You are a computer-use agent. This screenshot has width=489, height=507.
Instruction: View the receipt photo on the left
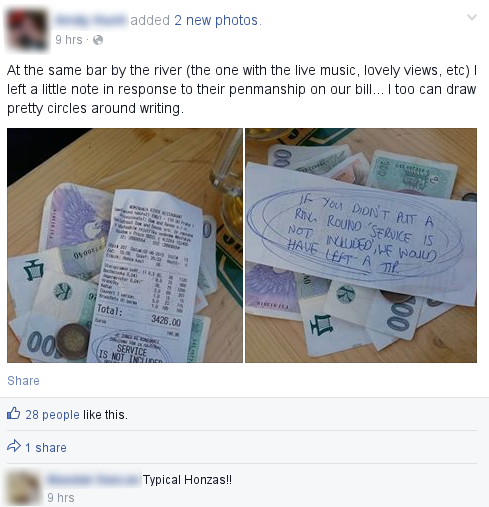tap(125, 245)
